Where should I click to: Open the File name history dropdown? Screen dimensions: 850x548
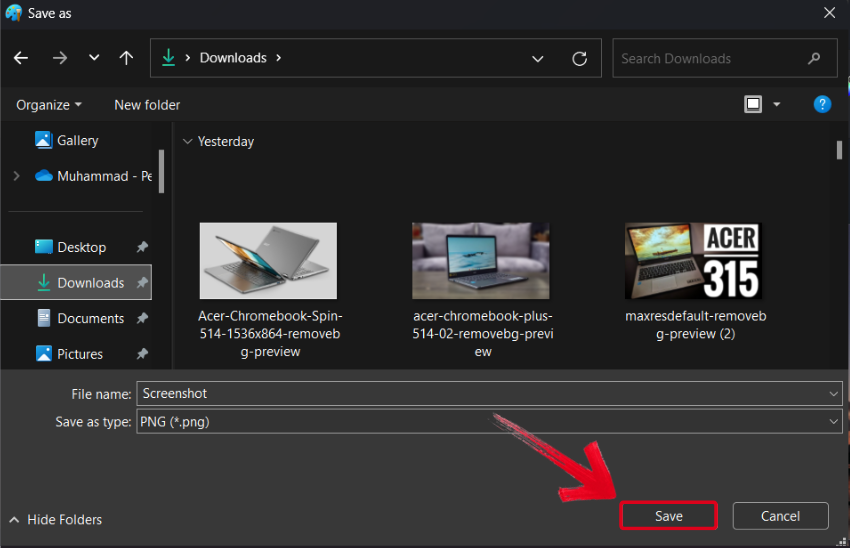(x=834, y=394)
